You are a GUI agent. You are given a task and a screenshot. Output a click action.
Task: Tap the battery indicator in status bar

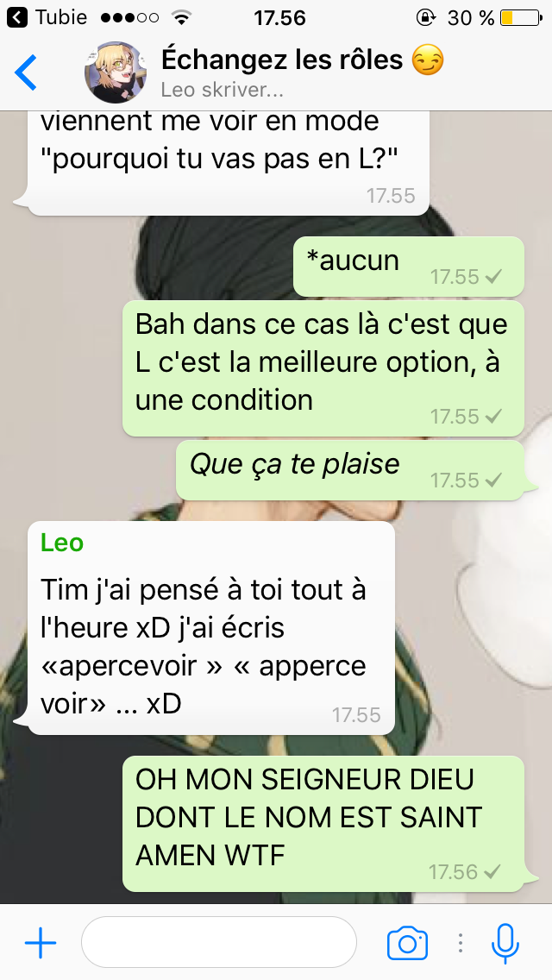521,17
